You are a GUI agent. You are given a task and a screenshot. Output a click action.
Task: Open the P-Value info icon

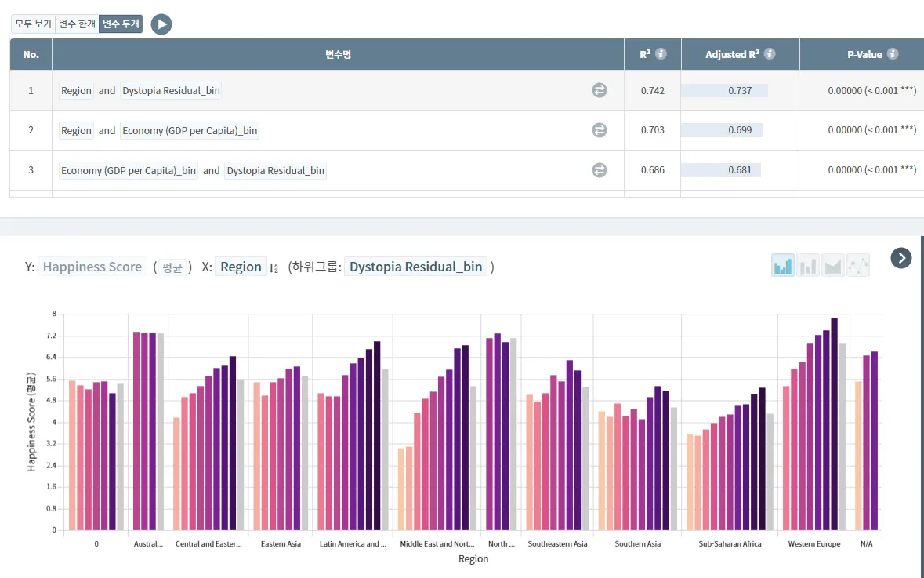893,53
